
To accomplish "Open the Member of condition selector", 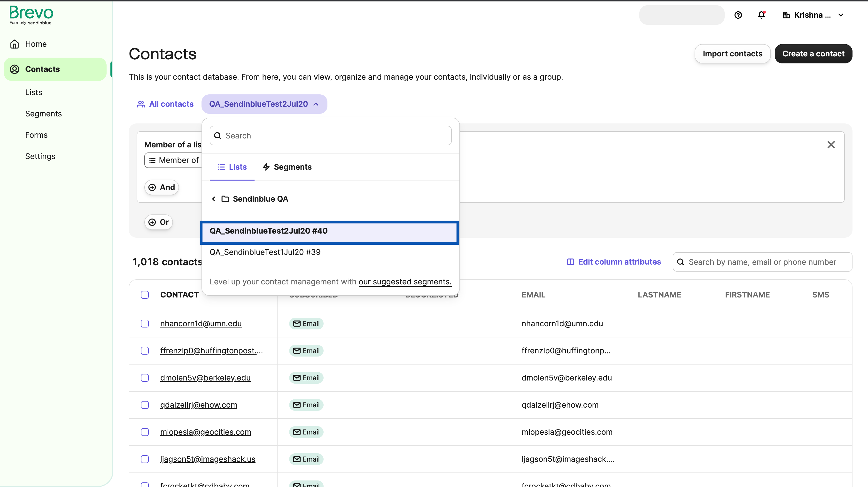I will coord(174,160).
